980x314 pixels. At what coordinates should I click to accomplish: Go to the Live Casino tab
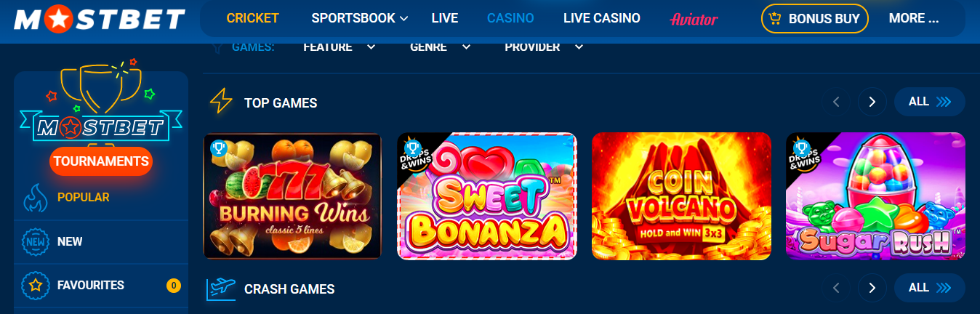click(602, 18)
